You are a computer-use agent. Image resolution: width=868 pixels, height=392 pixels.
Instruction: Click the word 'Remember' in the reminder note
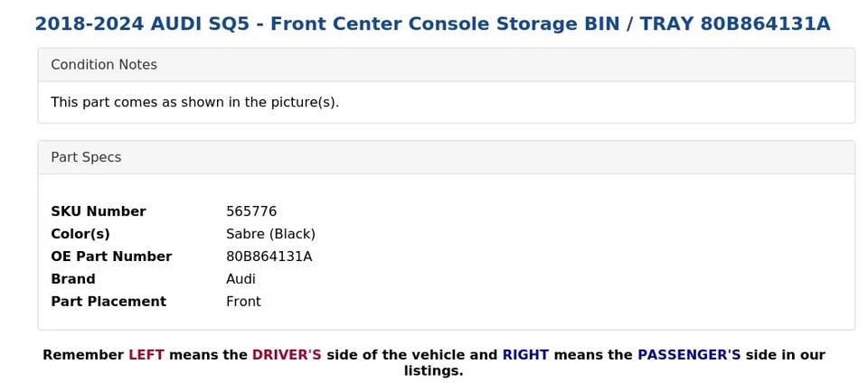pos(83,355)
